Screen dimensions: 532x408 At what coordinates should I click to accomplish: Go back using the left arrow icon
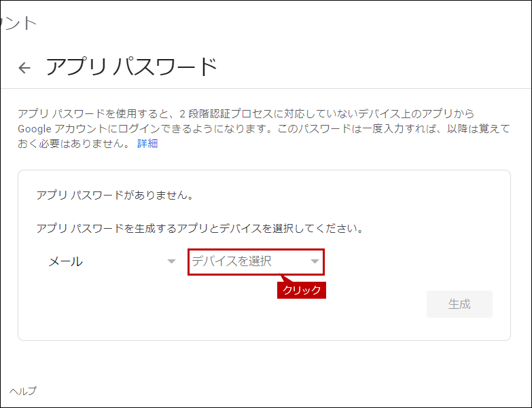click(24, 68)
